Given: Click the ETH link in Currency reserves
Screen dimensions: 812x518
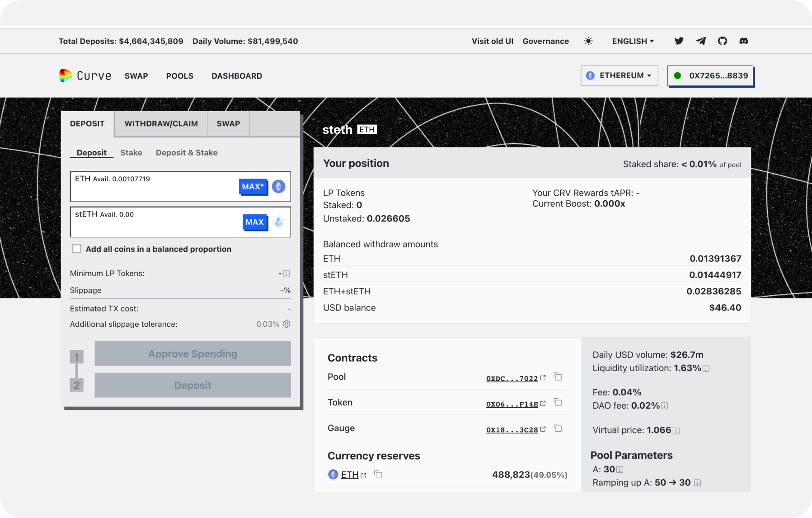Looking at the screenshot, I should (x=350, y=475).
